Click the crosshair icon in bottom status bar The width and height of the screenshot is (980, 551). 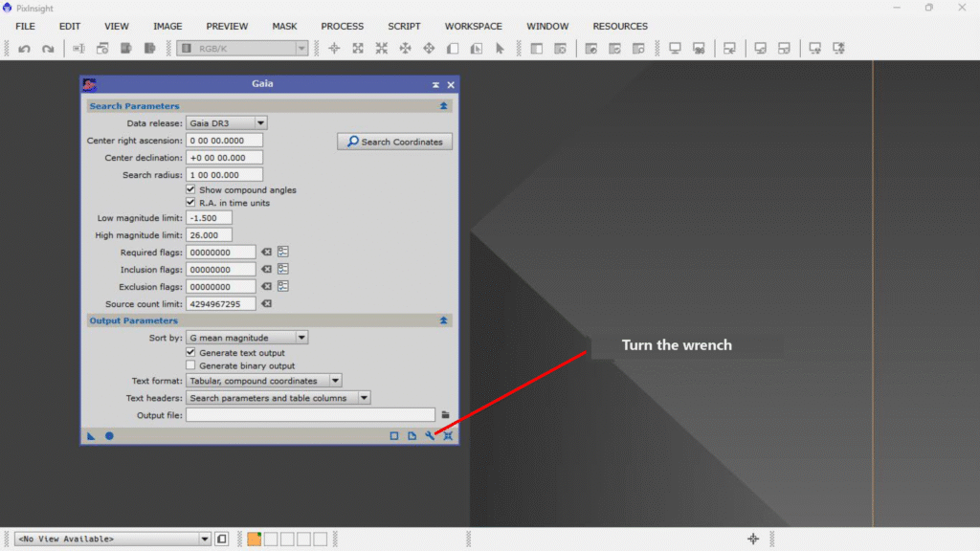pyautogui.click(x=753, y=539)
